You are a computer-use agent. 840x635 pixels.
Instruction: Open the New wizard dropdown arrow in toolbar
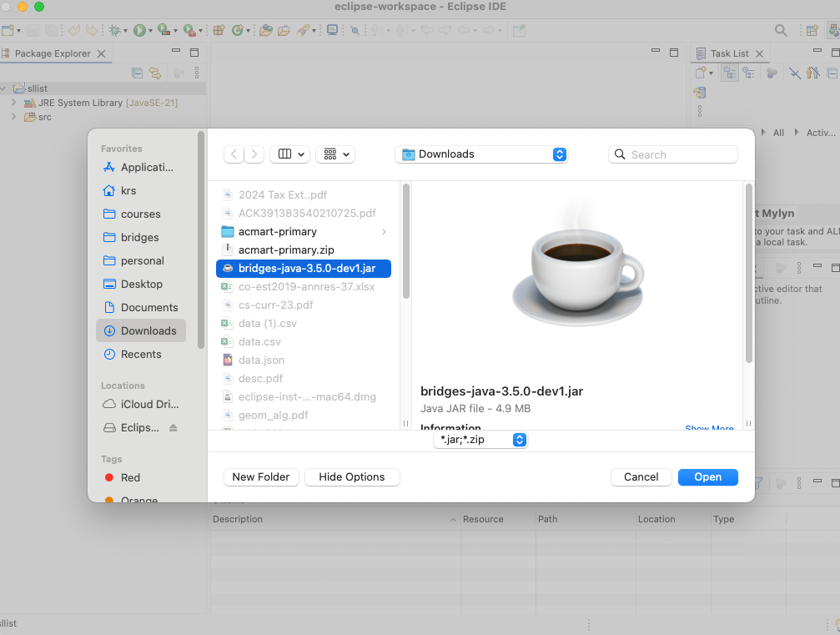click(x=18, y=31)
